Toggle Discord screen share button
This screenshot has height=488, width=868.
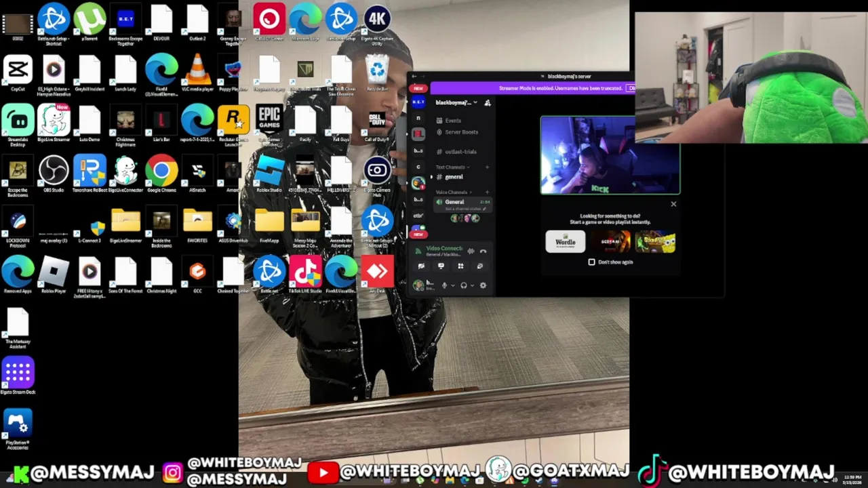click(x=441, y=266)
